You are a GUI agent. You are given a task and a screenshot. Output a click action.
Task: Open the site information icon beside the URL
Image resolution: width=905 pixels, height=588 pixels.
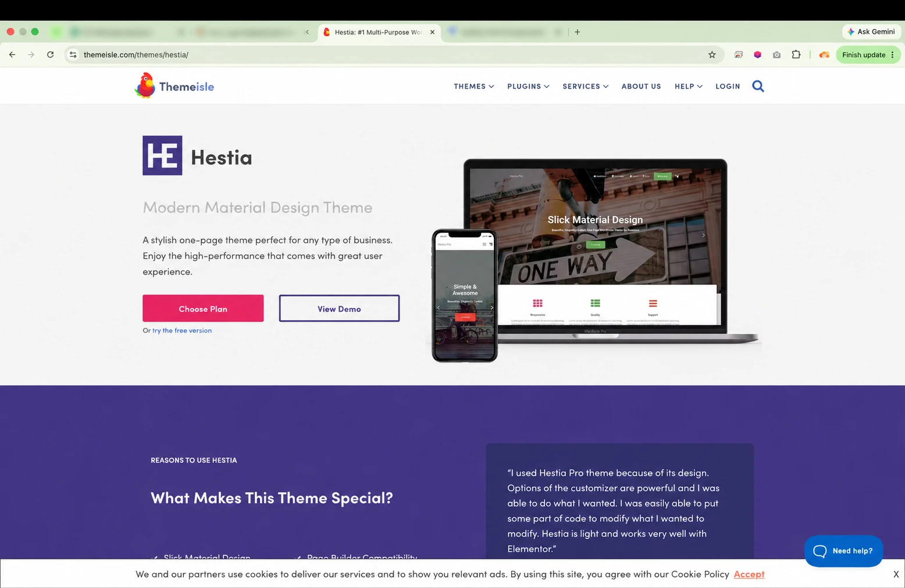[x=73, y=55]
